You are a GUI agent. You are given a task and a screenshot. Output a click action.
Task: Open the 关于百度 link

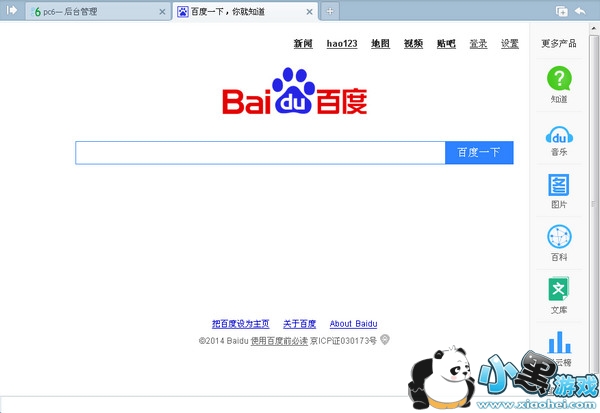pos(299,324)
